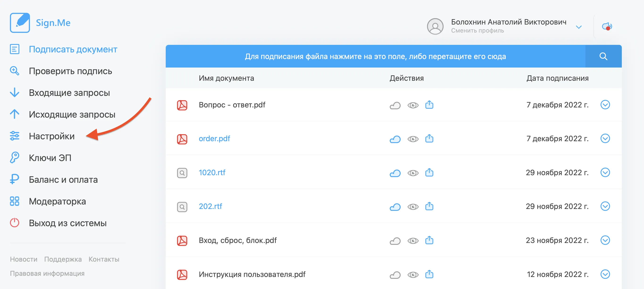Image resolution: width=644 pixels, height=289 pixels.
Task: View Вопрос - ответ.pdf with eye icon
Action: 413,105
